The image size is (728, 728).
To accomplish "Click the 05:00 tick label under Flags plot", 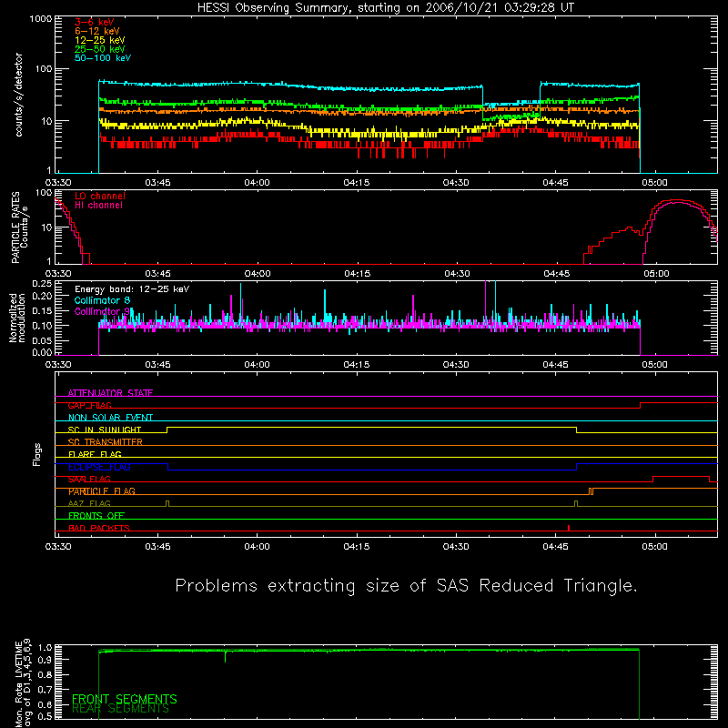I will [654, 547].
